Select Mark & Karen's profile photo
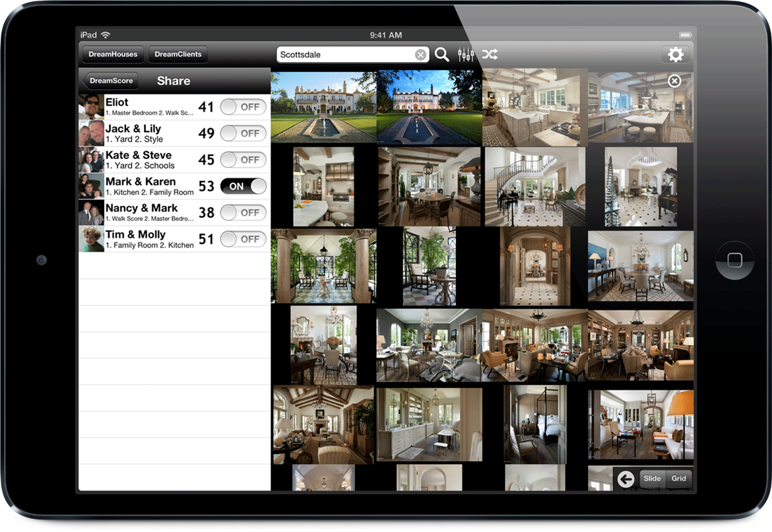Image resolution: width=772 pixels, height=532 pixels. click(92, 186)
